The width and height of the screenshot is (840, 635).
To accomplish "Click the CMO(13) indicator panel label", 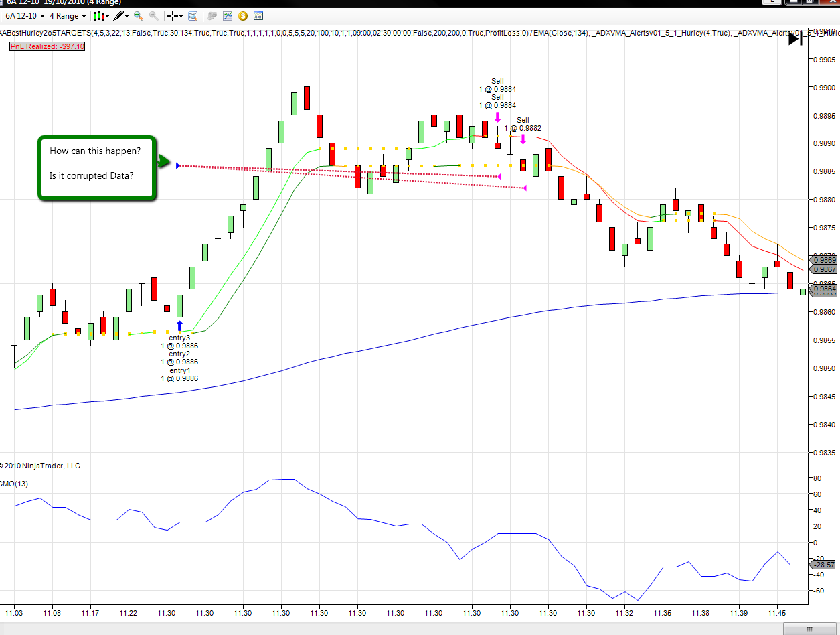I will [13, 484].
